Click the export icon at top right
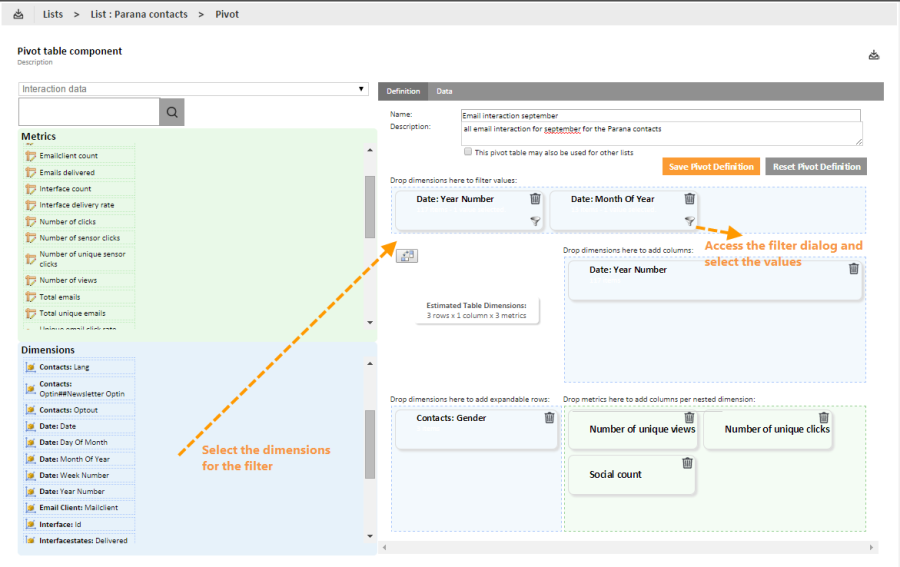900x567 pixels. click(x=873, y=55)
